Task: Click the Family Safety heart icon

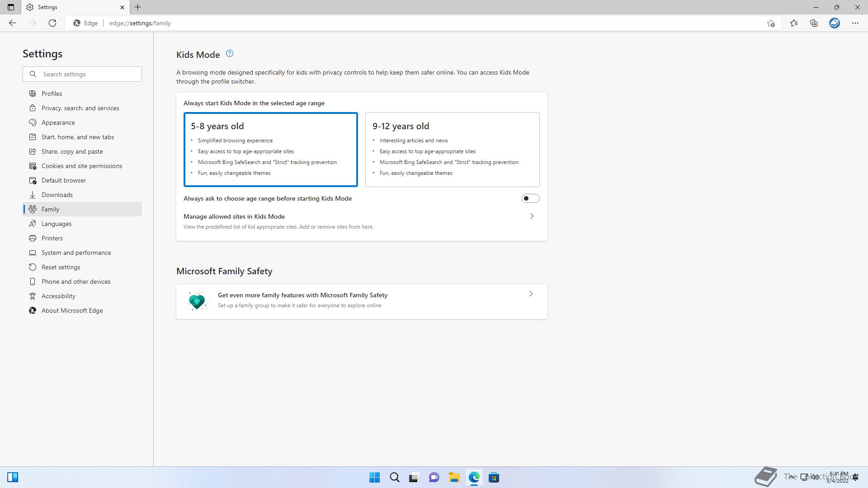Action: click(197, 301)
